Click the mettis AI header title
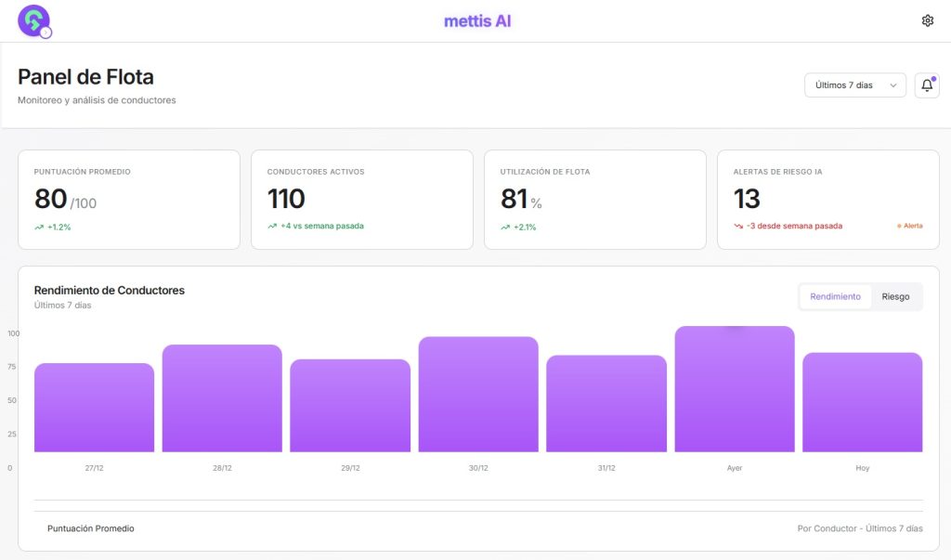Screen dimensions: 951x560 pyautogui.click(x=477, y=20)
